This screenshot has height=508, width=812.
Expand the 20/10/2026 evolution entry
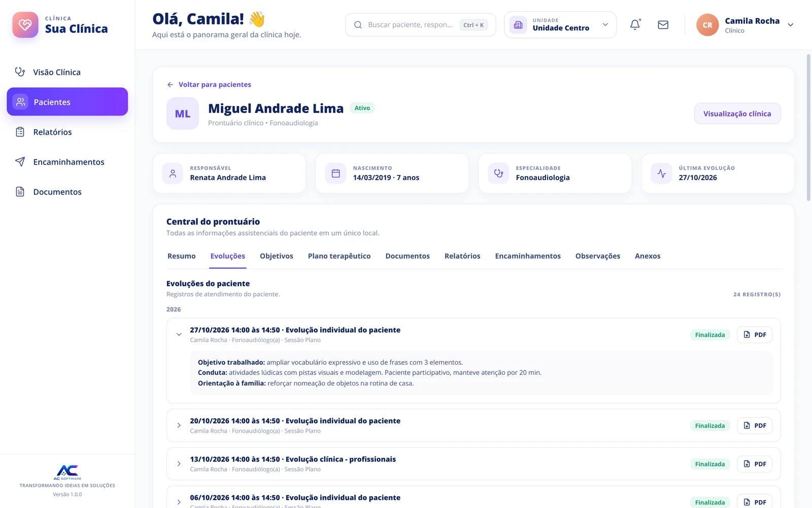[179, 425]
